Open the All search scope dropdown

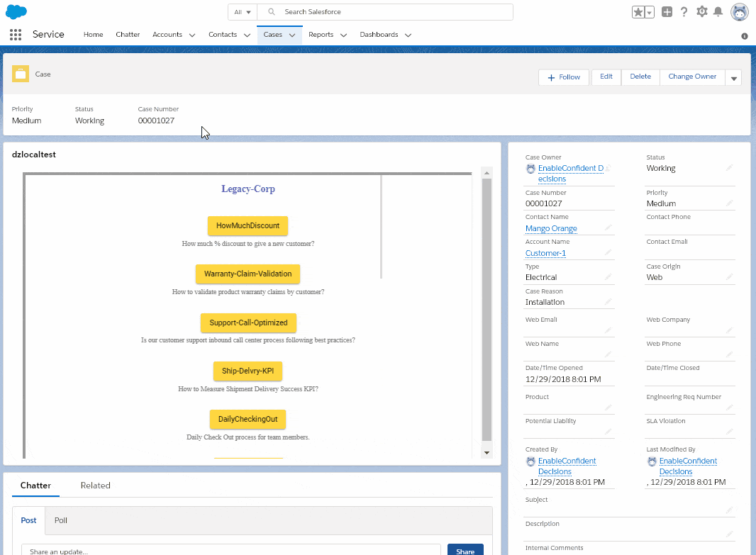tap(242, 11)
